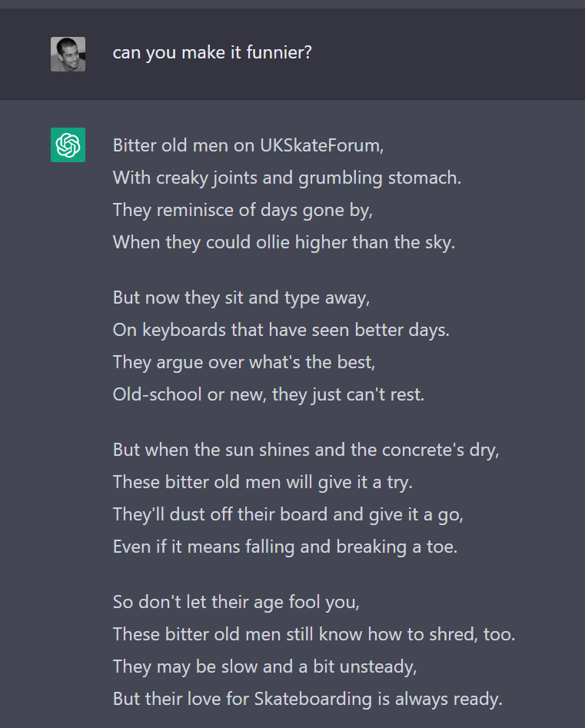Click the 'can you make it funnier?' message

(x=212, y=54)
